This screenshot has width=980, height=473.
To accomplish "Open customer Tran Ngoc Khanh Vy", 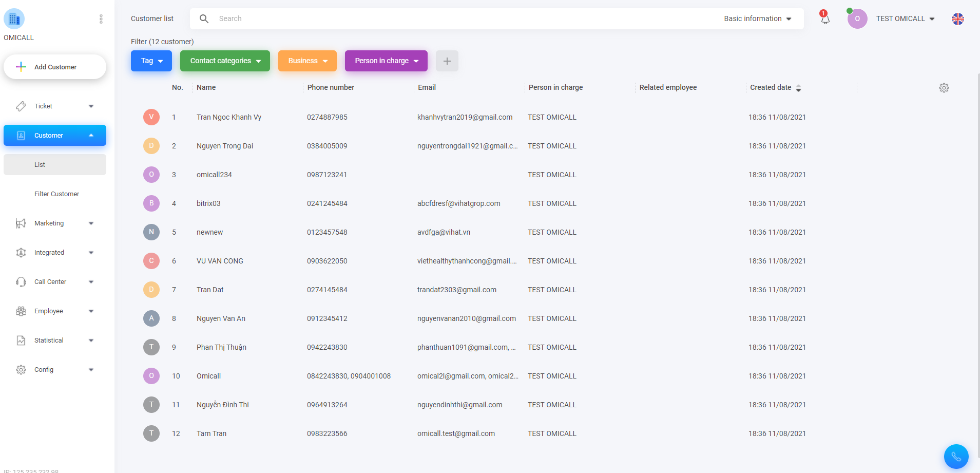I will 228,118.
